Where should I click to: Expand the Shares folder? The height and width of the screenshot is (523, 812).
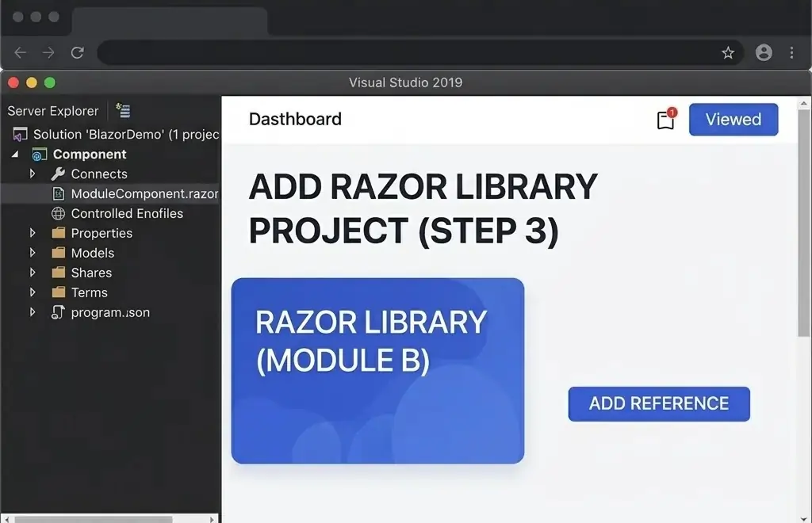tap(33, 272)
